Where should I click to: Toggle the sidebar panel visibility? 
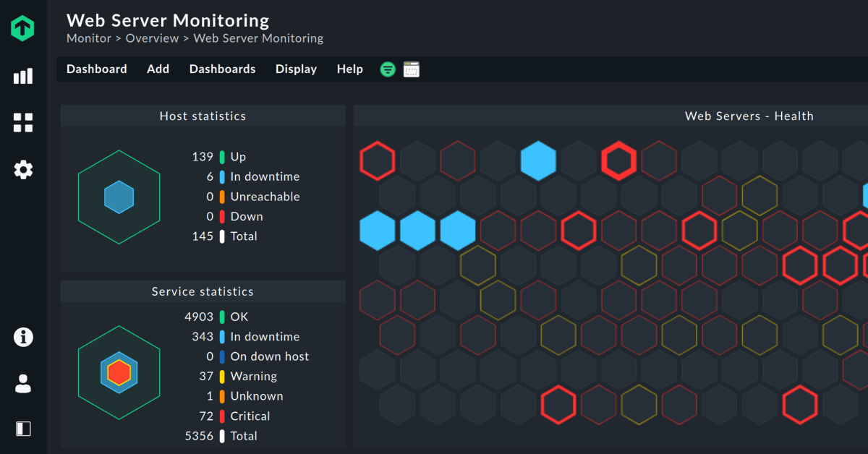[x=23, y=429]
